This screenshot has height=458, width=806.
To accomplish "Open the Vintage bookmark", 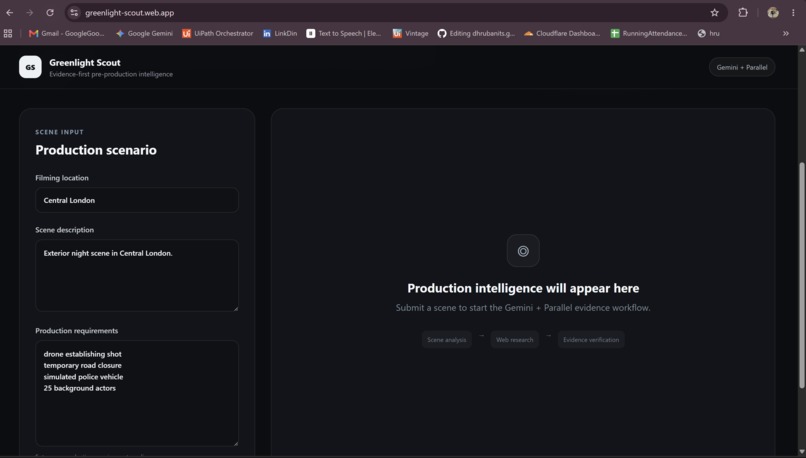I will (410, 33).
